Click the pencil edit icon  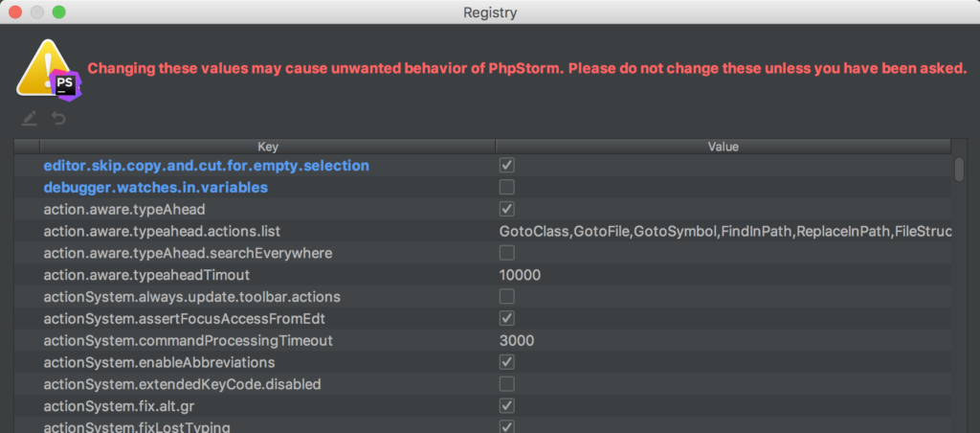point(29,118)
